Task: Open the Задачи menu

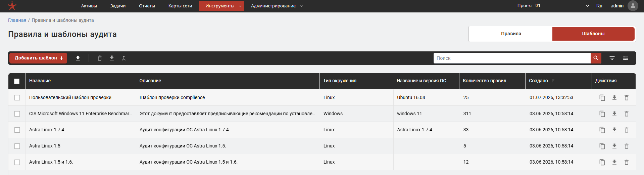Action: (118, 6)
